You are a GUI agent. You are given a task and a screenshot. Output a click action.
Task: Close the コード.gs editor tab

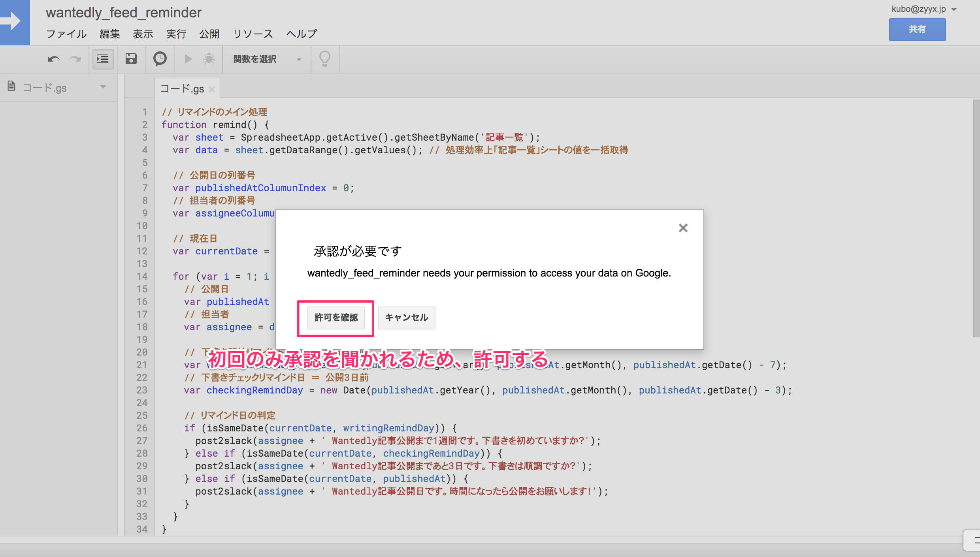(212, 89)
